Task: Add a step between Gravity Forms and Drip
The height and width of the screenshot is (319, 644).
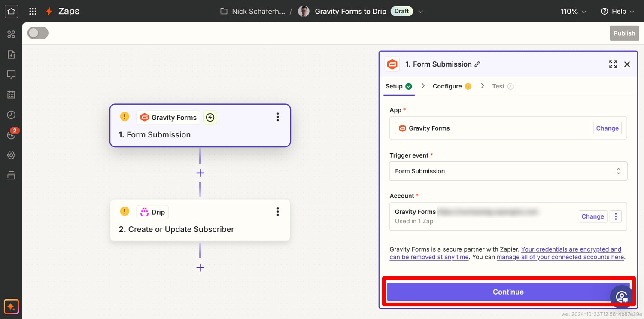Action: (x=200, y=173)
